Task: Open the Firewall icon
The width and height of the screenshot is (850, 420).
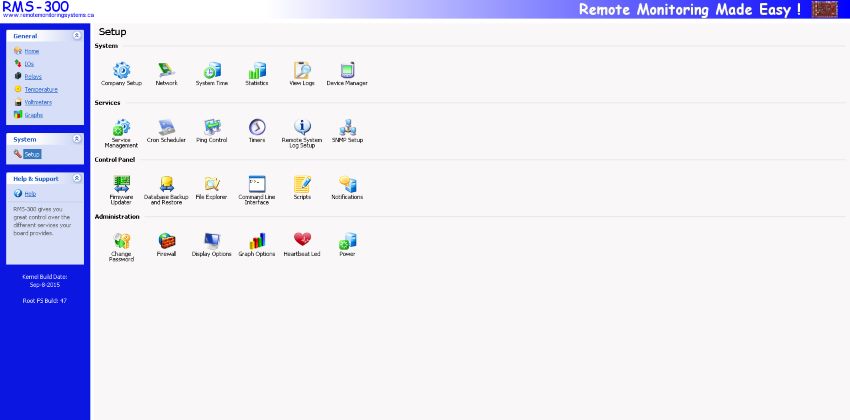Action: coord(166,241)
